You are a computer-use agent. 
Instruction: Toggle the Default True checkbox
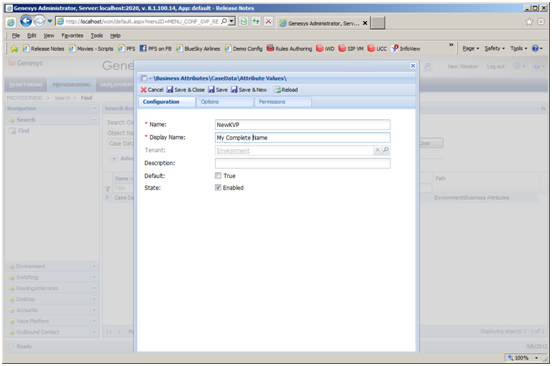point(218,175)
